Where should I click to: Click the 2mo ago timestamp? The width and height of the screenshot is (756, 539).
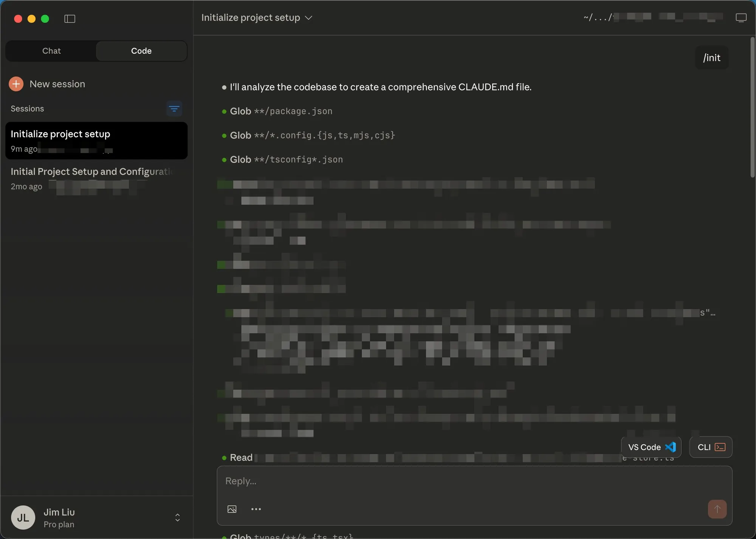coord(26,187)
